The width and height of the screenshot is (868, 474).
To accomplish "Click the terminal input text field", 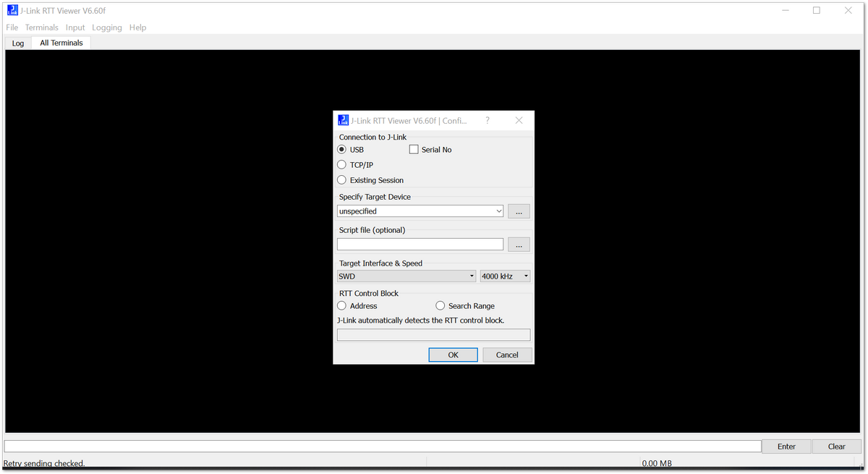I will click(383, 447).
